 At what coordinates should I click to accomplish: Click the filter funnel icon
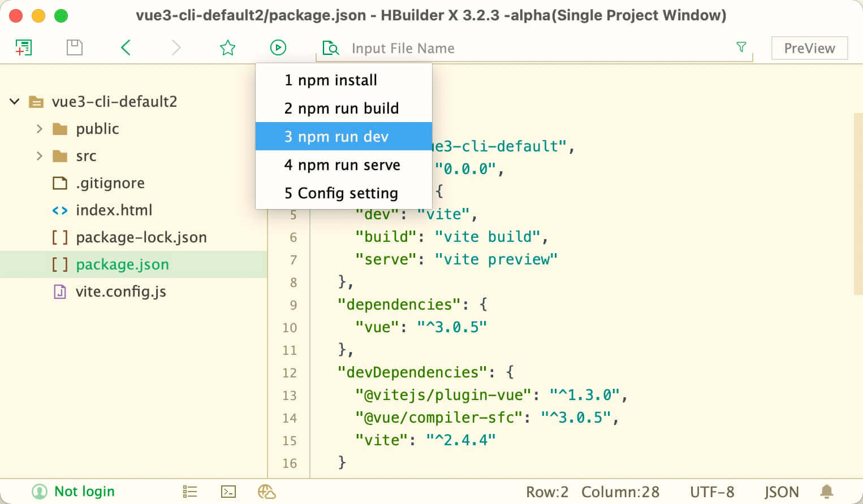tap(741, 47)
